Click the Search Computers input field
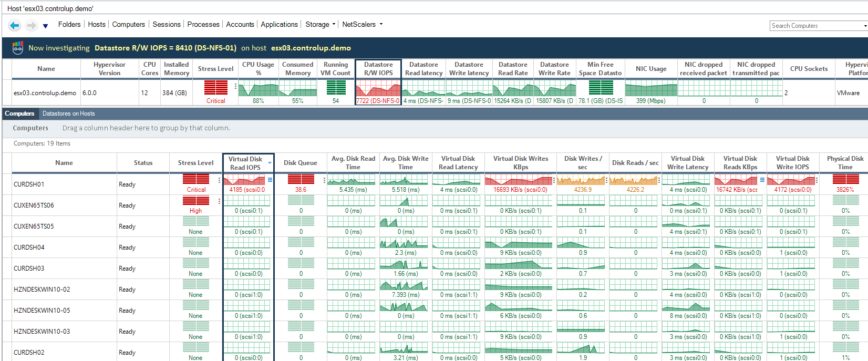 tap(817, 26)
